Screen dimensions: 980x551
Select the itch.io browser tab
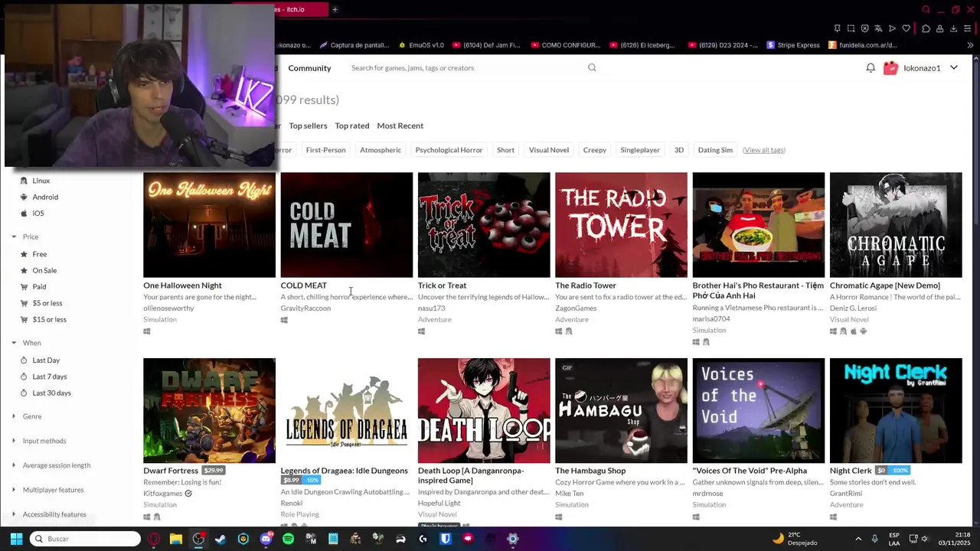(302, 9)
